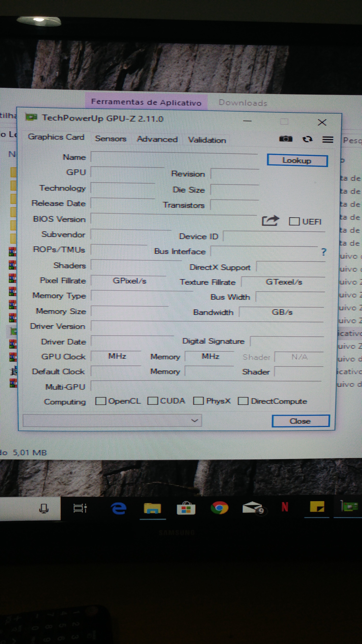Viewport: 362px width, 644px height.
Task: Switch to the Validation tab
Action: pyautogui.click(x=207, y=140)
